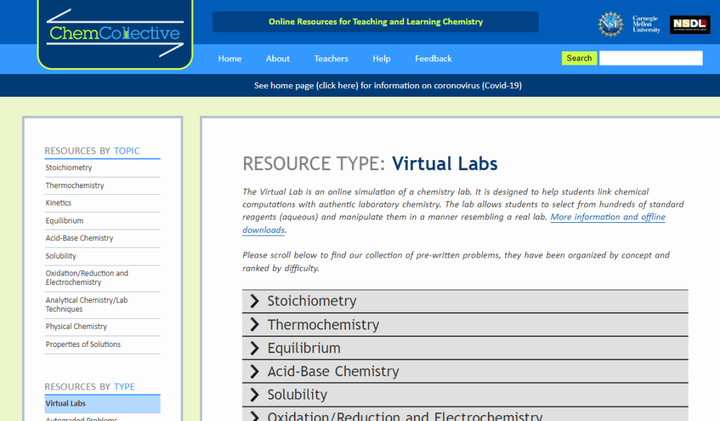Expand Oxidation/Reduction and Electrochemistry section
The height and width of the screenshot is (421, 720).
465,415
